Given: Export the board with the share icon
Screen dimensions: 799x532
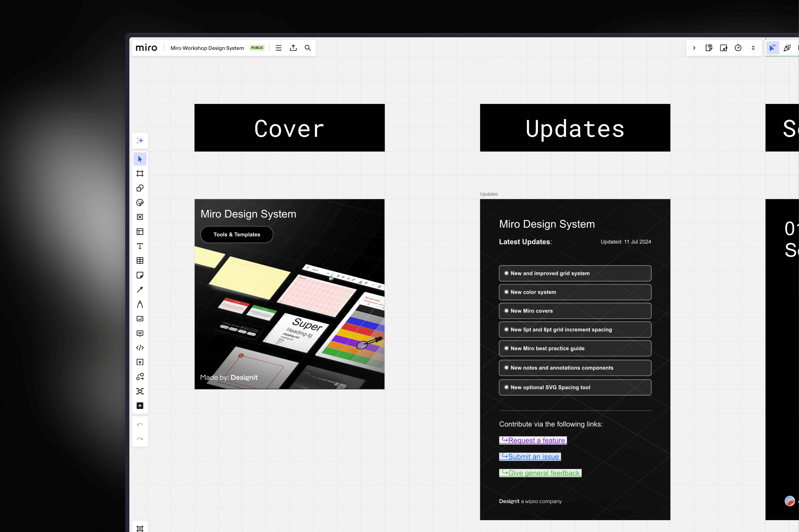Looking at the screenshot, I should click(293, 48).
